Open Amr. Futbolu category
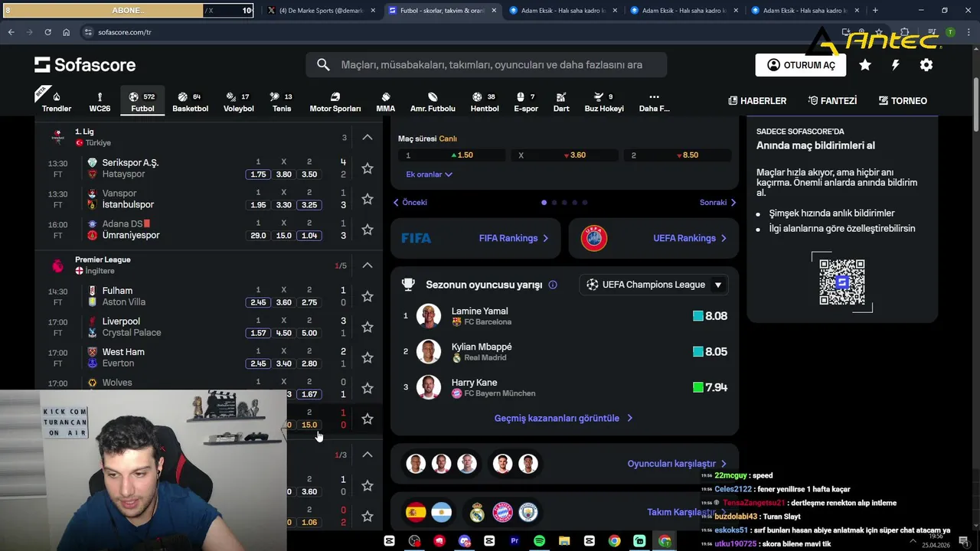This screenshot has height=551, width=980. coord(433,102)
